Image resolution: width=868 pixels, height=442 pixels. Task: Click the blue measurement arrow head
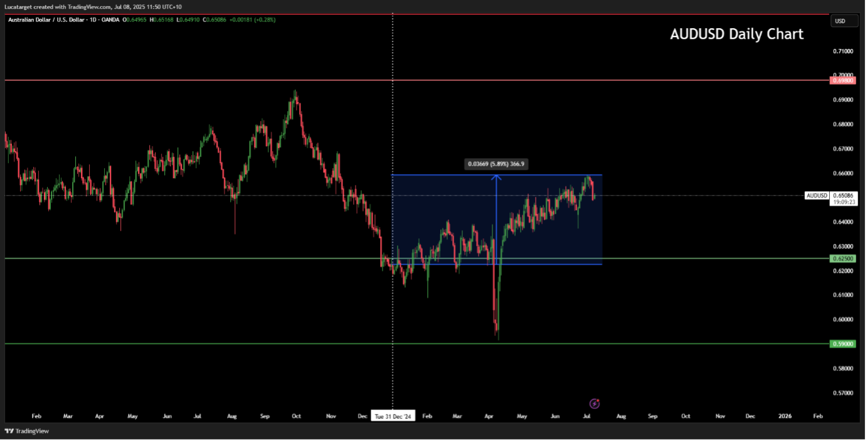496,177
